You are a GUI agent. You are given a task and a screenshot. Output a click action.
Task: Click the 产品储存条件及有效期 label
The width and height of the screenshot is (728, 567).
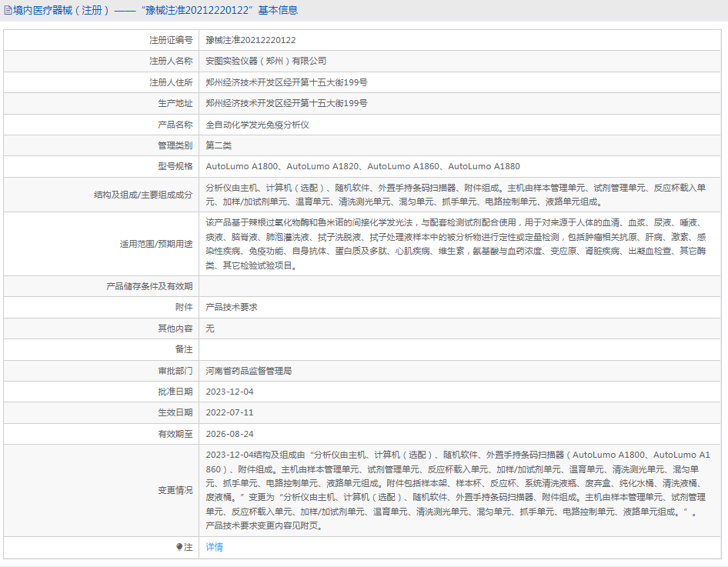[149, 286]
